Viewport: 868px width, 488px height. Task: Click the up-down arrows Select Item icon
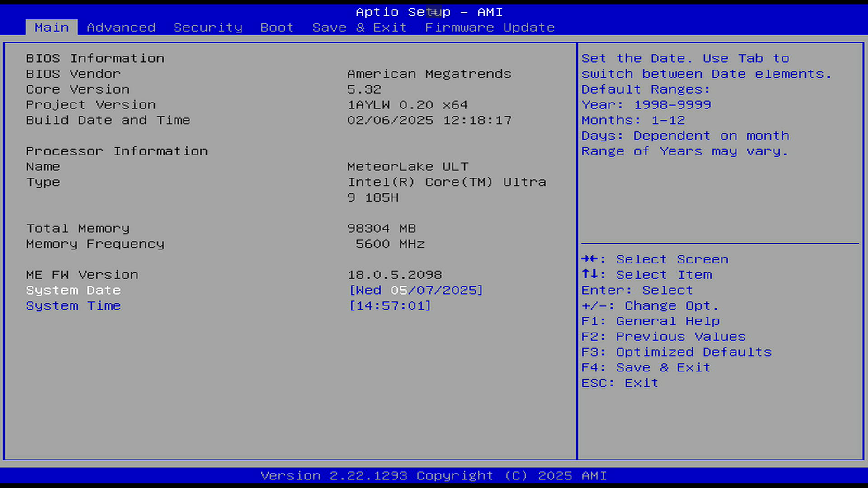[590, 274]
